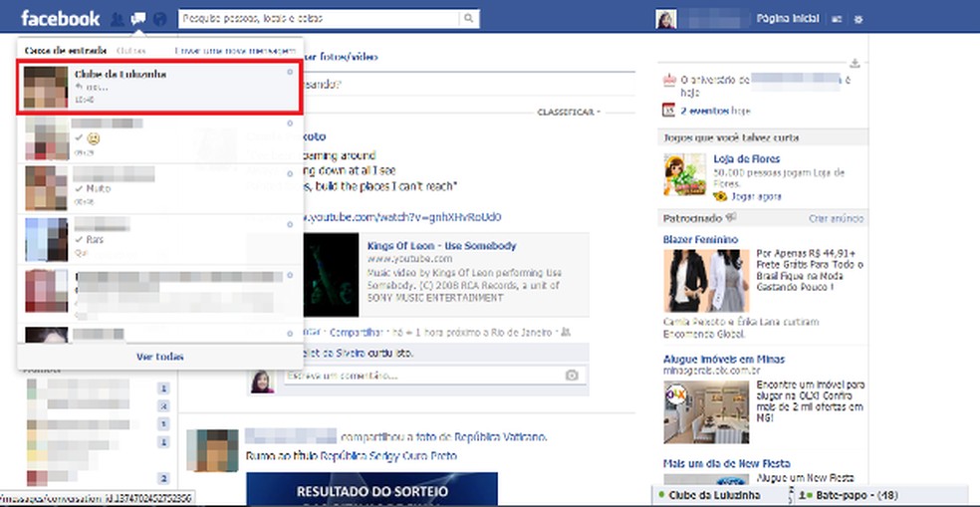
Task: Focus the people and places search field
Action: click(320, 19)
